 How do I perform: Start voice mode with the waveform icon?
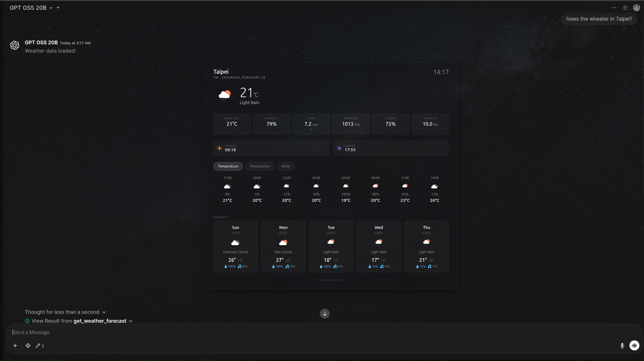coord(634,346)
